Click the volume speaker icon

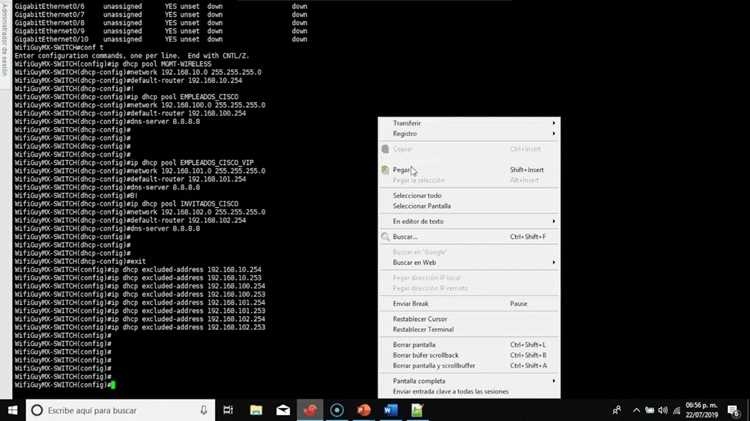pos(663,410)
